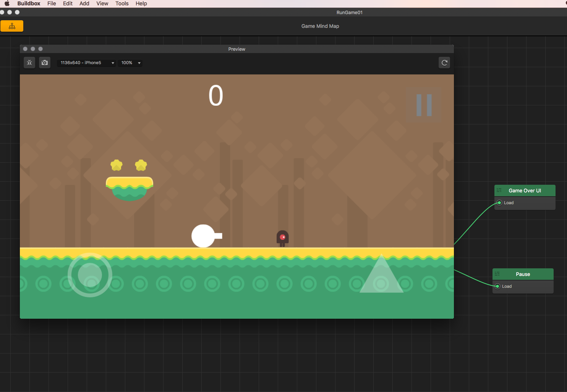Take a screenshot with the camera icon
This screenshot has width=567, height=392.
pyautogui.click(x=45, y=63)
